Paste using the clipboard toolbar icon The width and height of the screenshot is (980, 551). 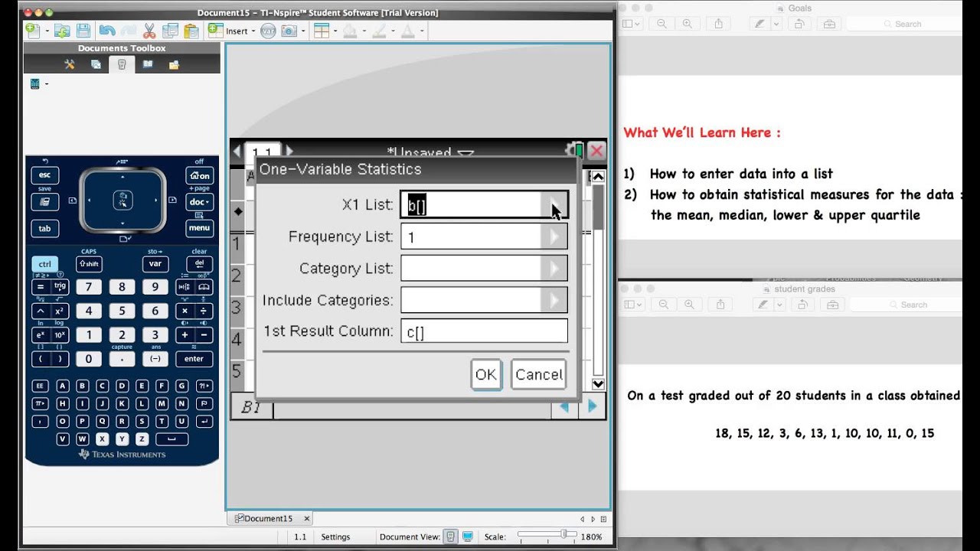pyautogui.click(x=191, y=31)
